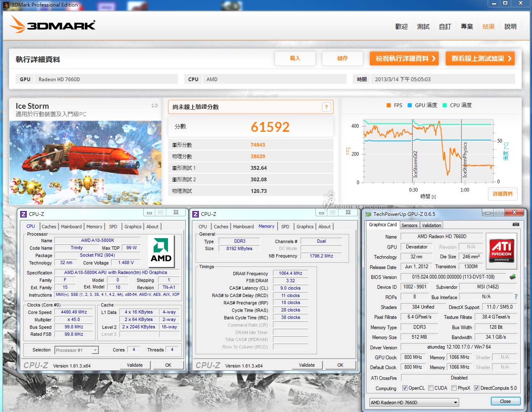Open the 自訂 tab in 3DMark
532x412 pixels.
coord(445,26)
